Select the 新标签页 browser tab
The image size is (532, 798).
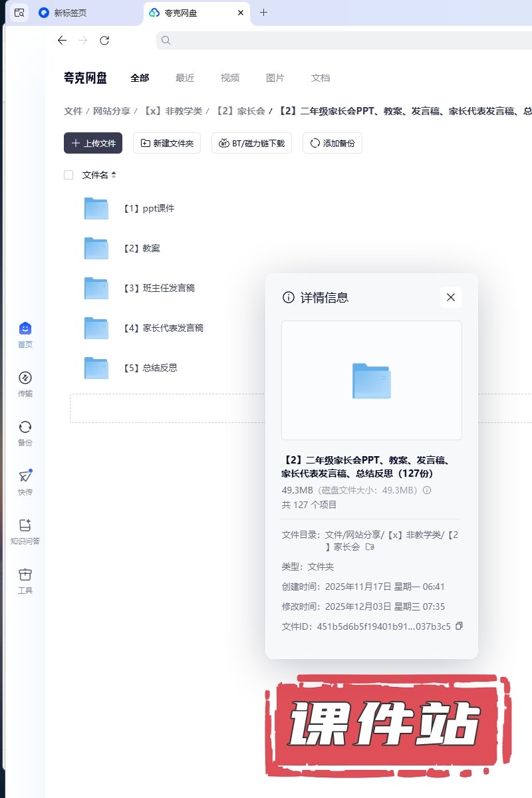click(x=70, y=13)
